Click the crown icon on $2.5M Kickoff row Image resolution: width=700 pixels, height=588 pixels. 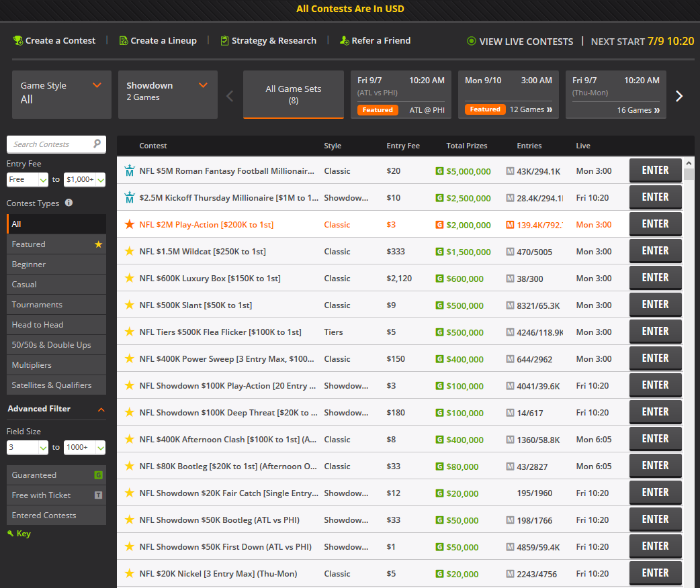coord(130,197)
